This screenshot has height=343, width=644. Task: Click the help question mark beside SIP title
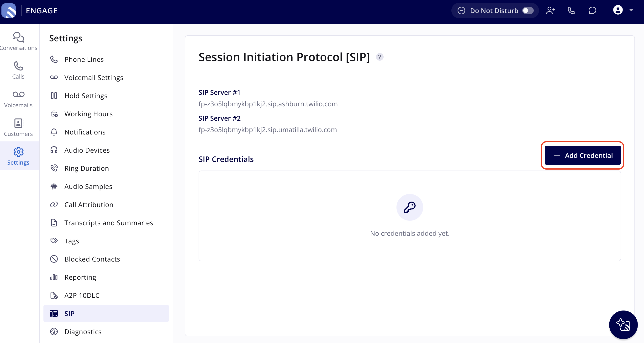pyautogui.click(x=380, y=57)
